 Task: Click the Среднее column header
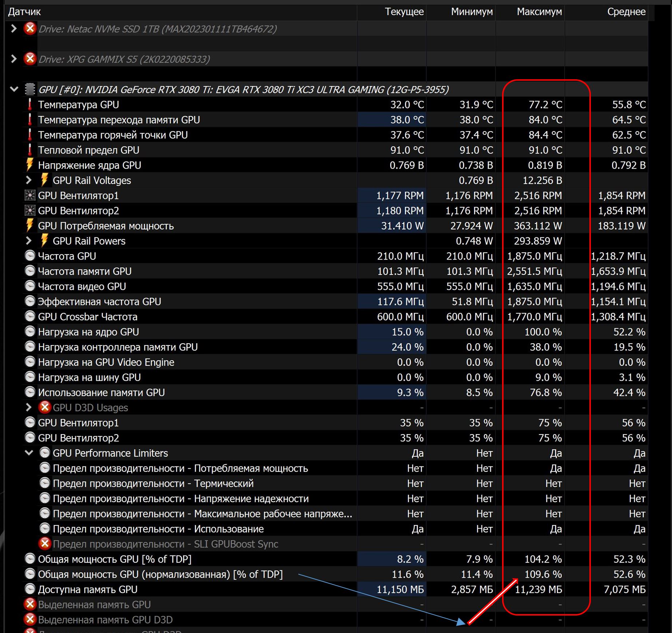(607, 12)
